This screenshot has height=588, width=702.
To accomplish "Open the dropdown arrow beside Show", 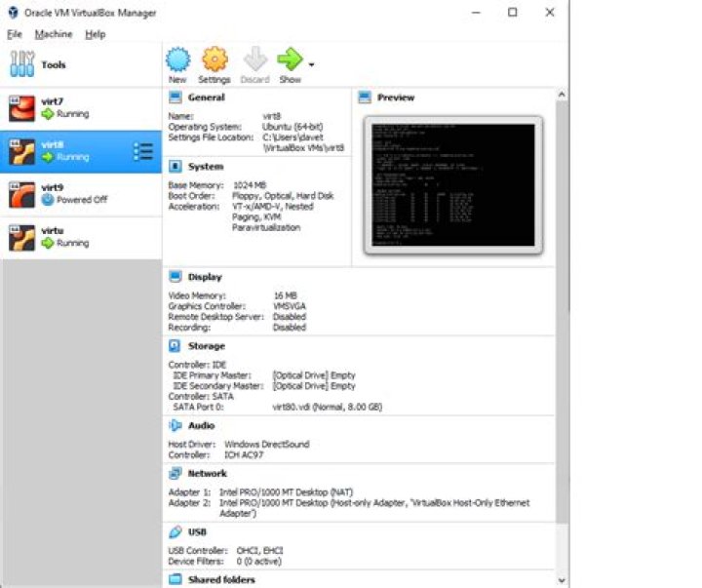I will click(x=311, y=64).
